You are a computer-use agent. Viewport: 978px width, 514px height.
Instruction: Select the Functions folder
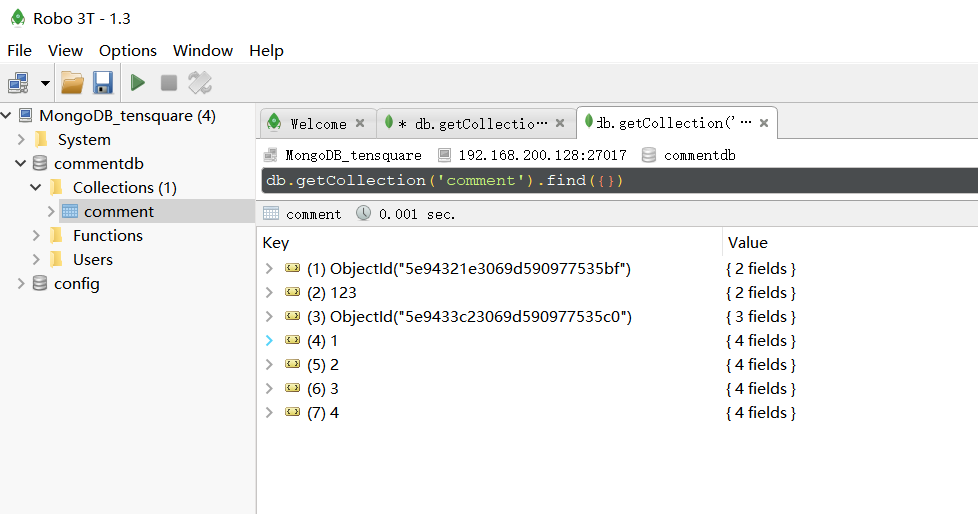(x=108, y=235)
